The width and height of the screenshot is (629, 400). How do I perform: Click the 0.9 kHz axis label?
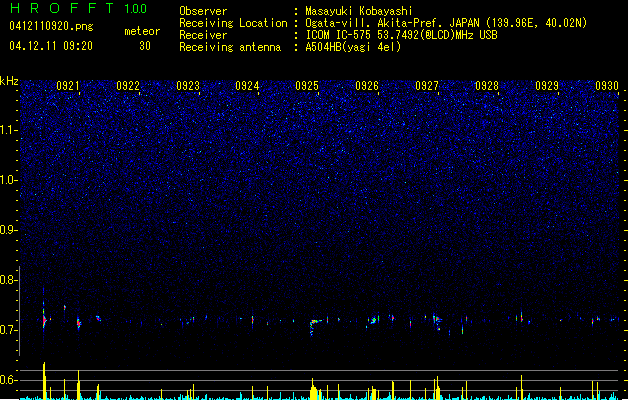click(8, 230)
